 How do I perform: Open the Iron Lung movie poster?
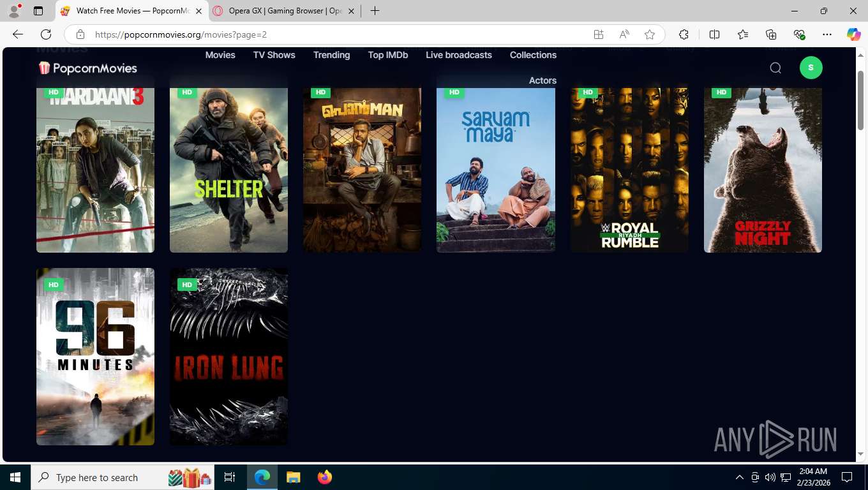tap(228, 357)
